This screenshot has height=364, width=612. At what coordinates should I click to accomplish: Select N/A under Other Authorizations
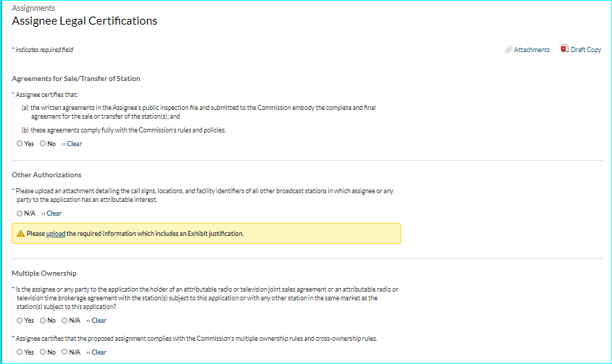(20, 213)
